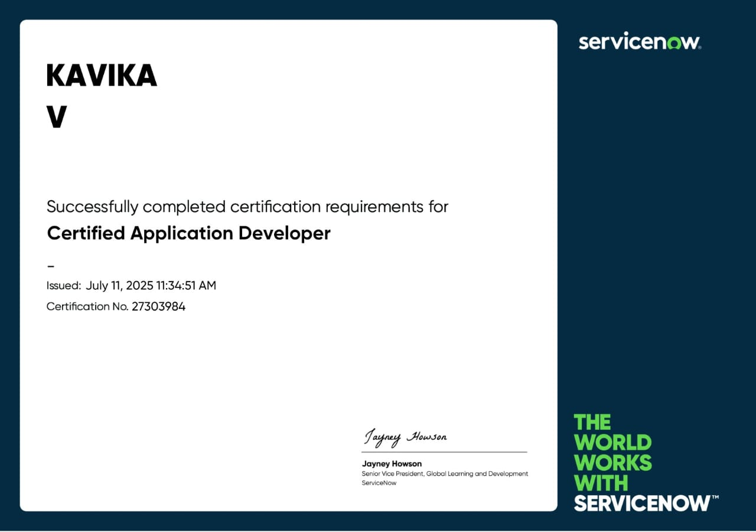Click the white 'SERVICENOW' slogan text

(642, 503)
